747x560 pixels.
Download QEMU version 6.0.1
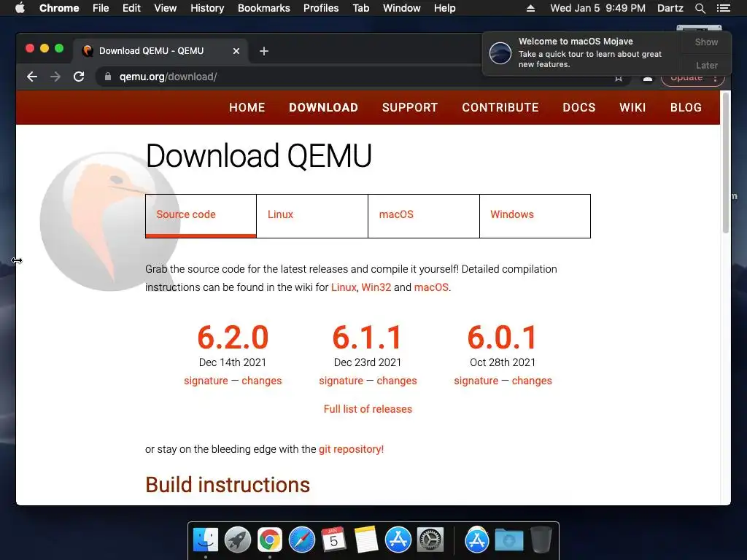[502, 337]
